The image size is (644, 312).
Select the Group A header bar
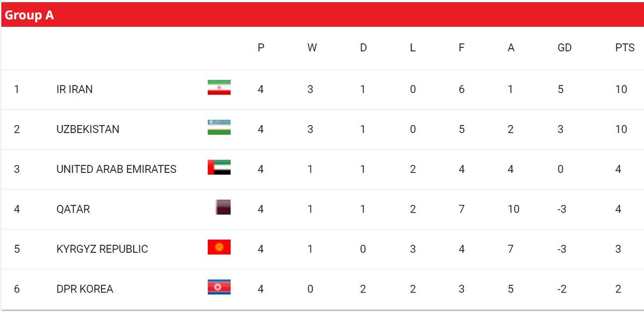322,15
